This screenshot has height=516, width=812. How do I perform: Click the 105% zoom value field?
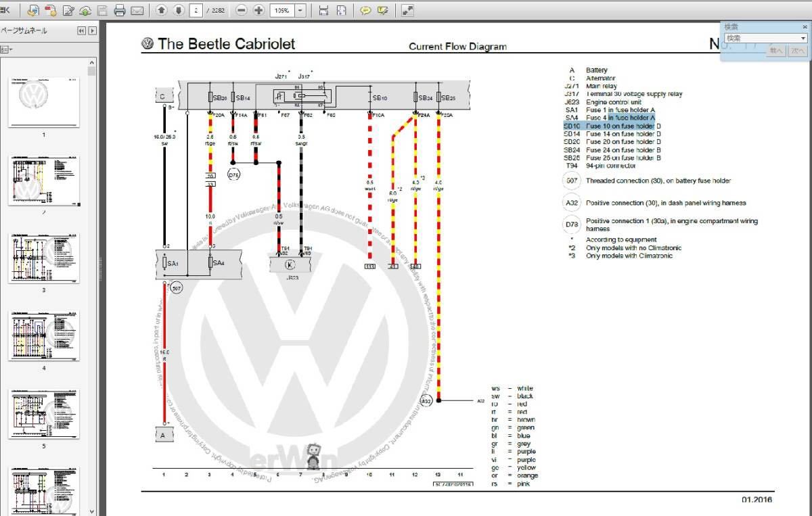tap(281, 10)
